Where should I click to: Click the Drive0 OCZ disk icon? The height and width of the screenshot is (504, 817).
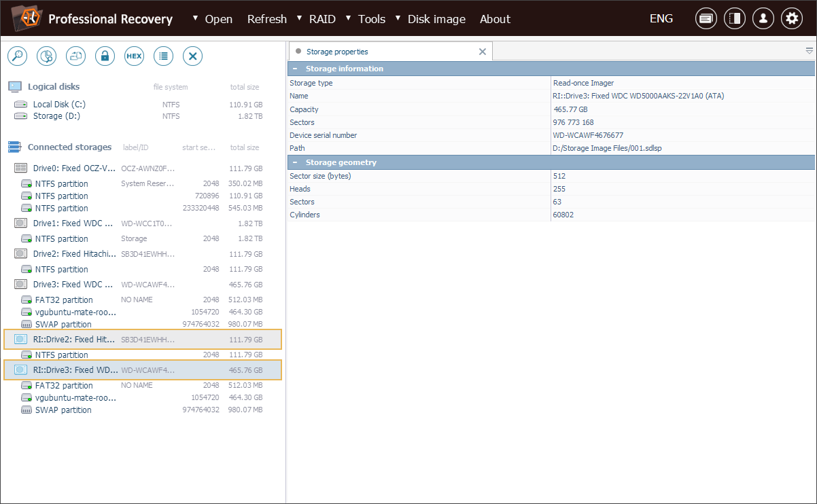(x=21, y=168)
